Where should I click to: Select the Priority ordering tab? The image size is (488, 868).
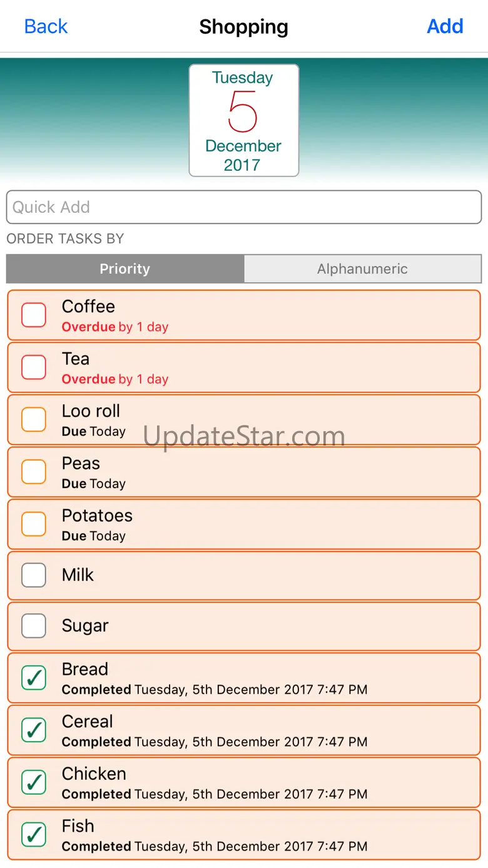tap(125, 269)
